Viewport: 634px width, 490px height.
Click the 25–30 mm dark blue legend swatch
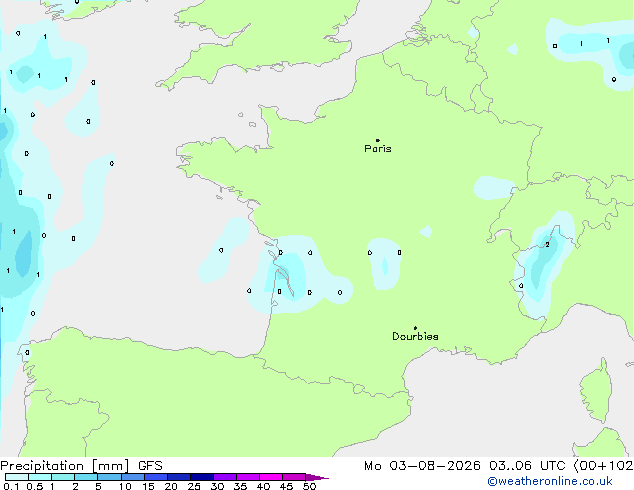click(202, 477)
